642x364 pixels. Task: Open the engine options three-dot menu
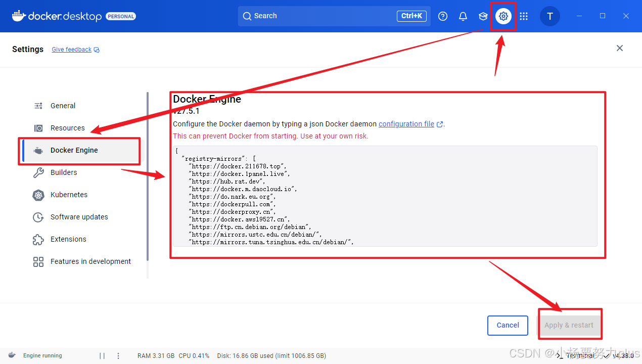point(118,355)
